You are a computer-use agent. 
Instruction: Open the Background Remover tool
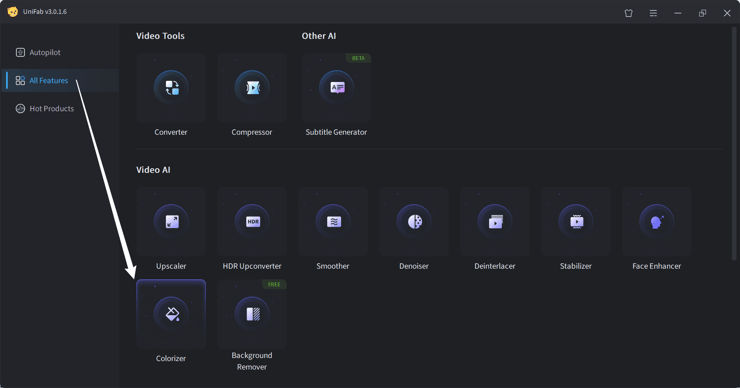click(x=252, y=314)
